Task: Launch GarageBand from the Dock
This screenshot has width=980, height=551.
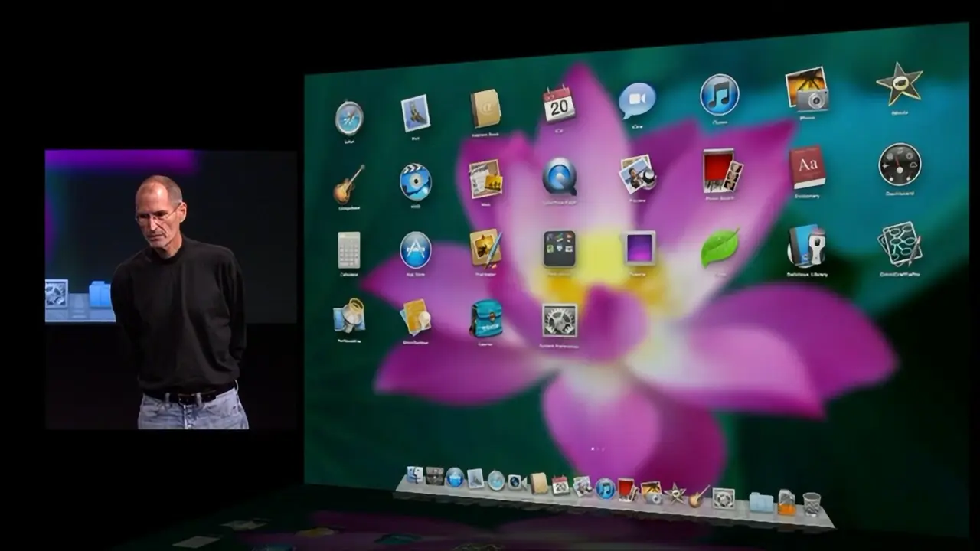Action: [x=698, y=496]
